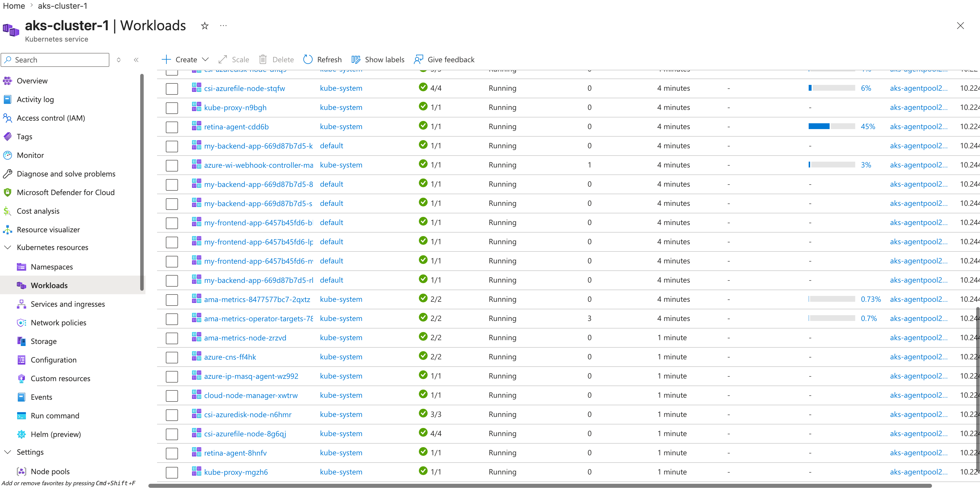Click the Services and ingresses icon
The height and width of the screenshot is (489, 980).
tap(22, 304)
